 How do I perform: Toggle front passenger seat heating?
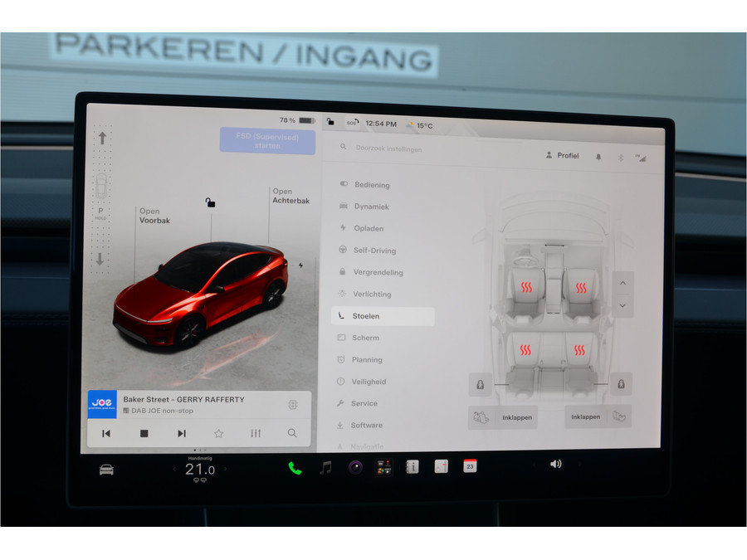pos(581,288)
